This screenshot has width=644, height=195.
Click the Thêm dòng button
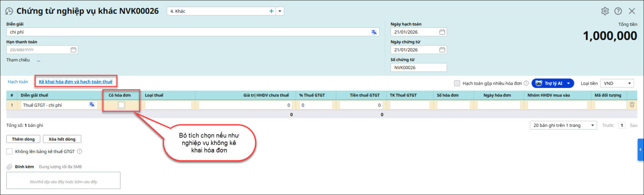[x=23, y=139]
